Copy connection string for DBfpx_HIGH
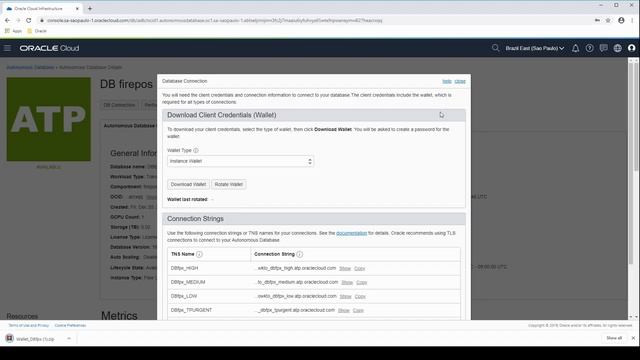The width and height of the screenshot is (640, 360). click(x=360, y=269)
